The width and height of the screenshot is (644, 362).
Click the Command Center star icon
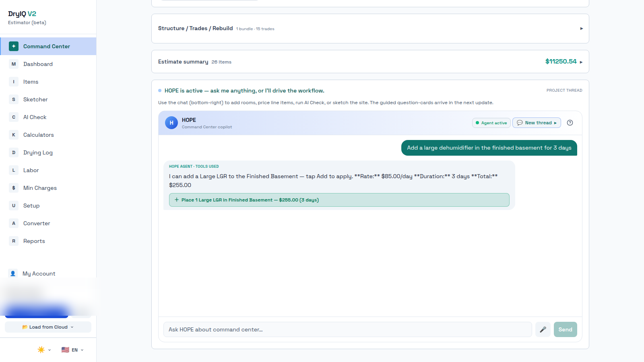coord(14,46)
